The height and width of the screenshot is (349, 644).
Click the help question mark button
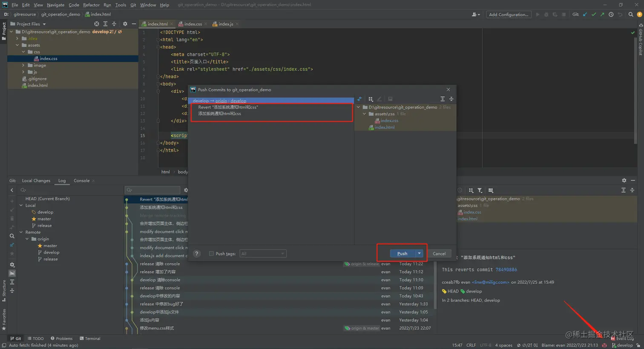coord(197,253)
